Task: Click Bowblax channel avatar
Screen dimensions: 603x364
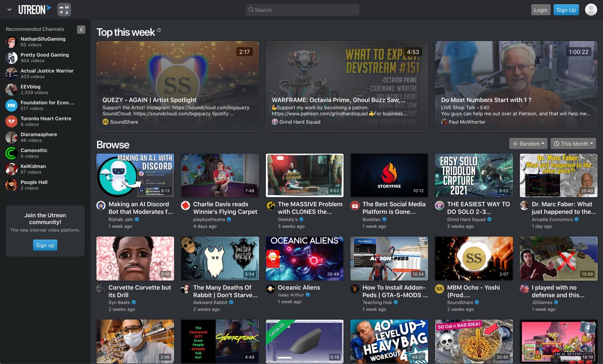Action: 355,206
